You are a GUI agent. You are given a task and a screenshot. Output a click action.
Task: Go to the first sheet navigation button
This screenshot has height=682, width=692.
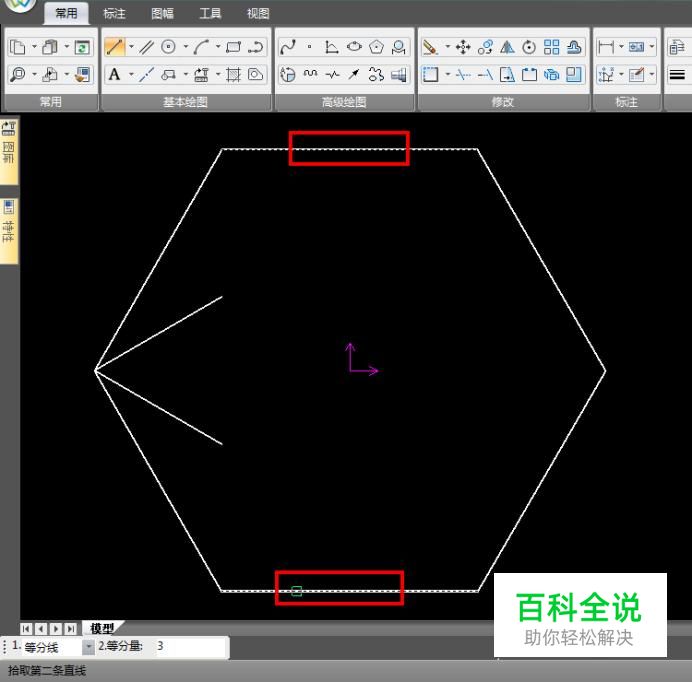(x=26, y=629)
